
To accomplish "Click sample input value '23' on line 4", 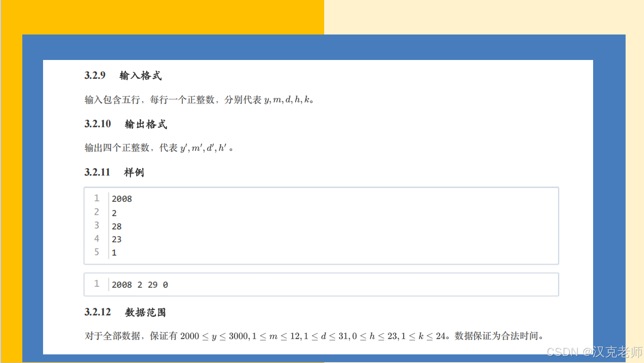I will pyautogui.click(x=117, y=239).
